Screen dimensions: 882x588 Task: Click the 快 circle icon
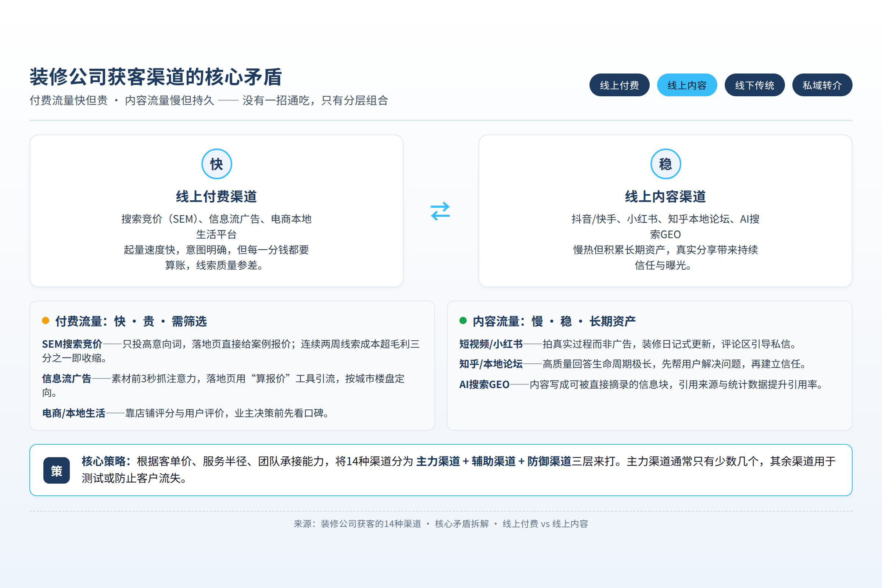[x=217, y=164]
